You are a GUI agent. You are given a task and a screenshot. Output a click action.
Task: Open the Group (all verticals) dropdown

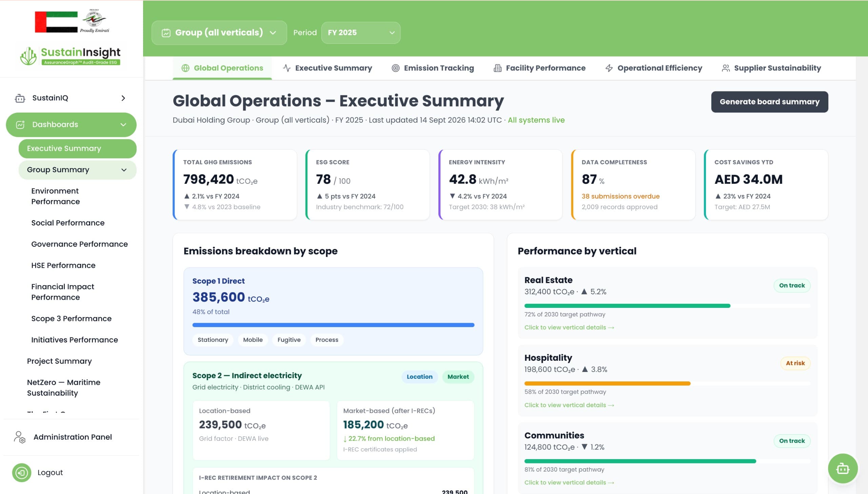click(x=219, y=33)
